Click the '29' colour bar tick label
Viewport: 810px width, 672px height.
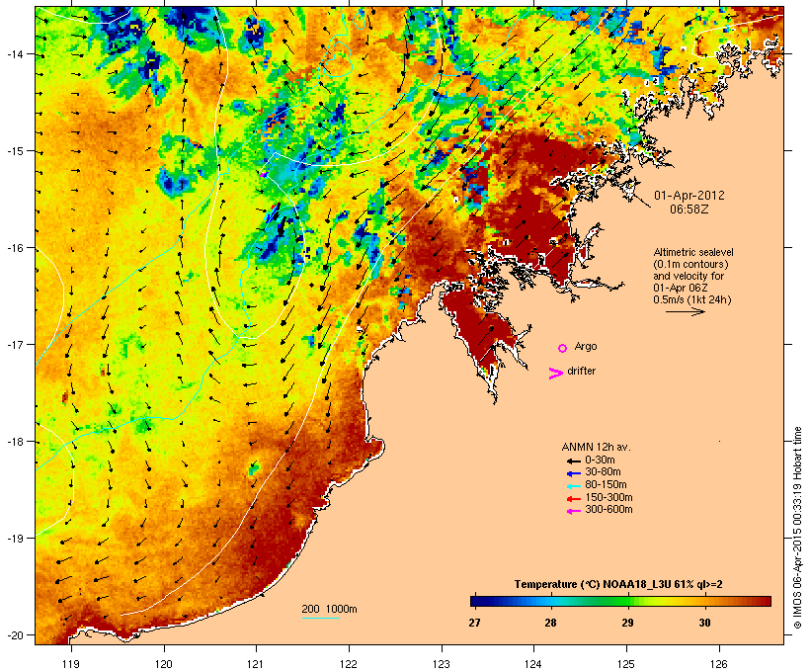pos(627,623)
